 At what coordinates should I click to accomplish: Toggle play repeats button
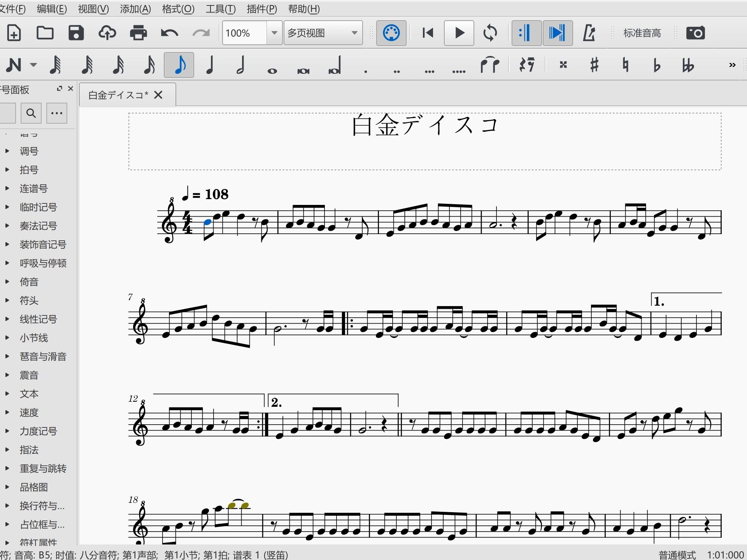526,33
